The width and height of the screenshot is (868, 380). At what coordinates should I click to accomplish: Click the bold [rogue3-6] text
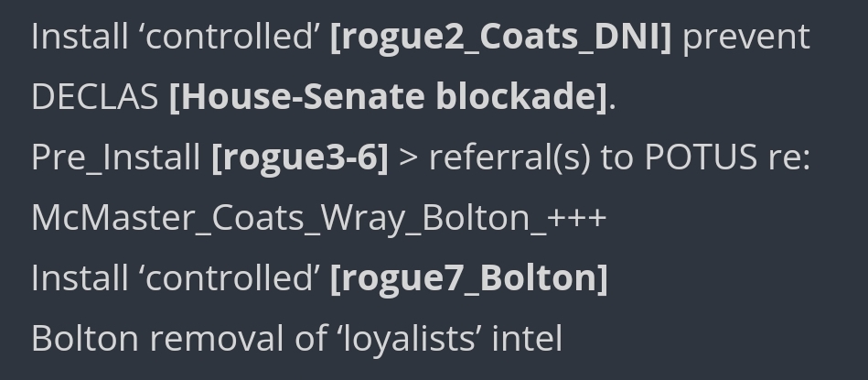(300, 157)
